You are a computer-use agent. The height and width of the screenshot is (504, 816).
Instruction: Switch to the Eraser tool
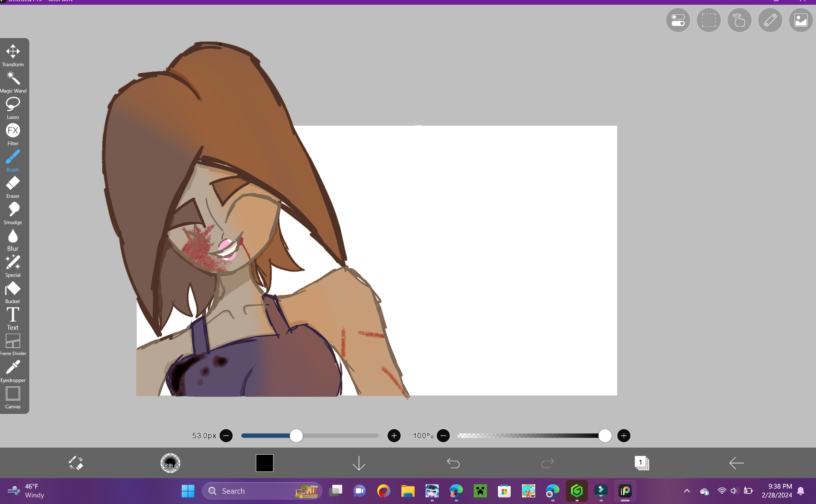click(x=13, y=183)
